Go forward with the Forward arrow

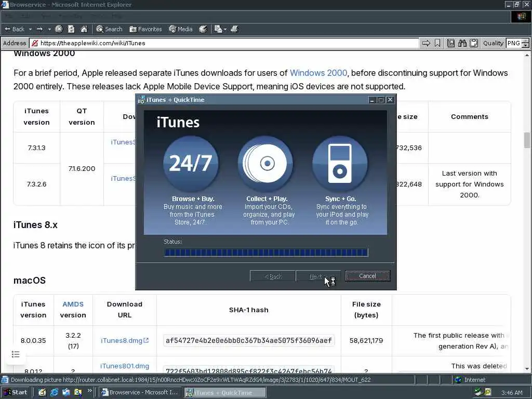[x=39, y=29]
